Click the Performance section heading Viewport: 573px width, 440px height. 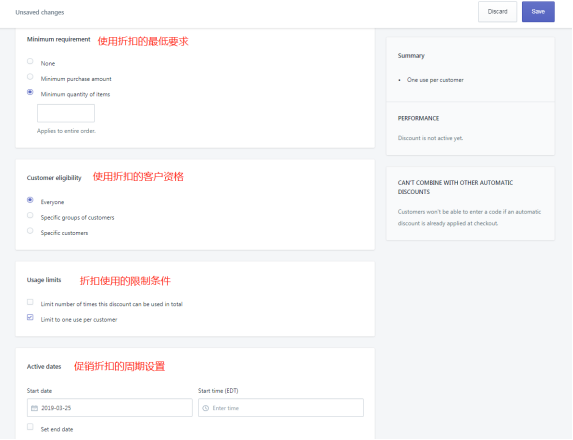(418, 118)
